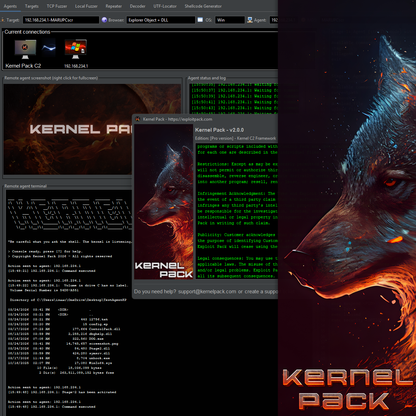The width and height of the screenshot is (416, 416).
Task: Open the Local Fuzzer tab
Action: point(86,6)
